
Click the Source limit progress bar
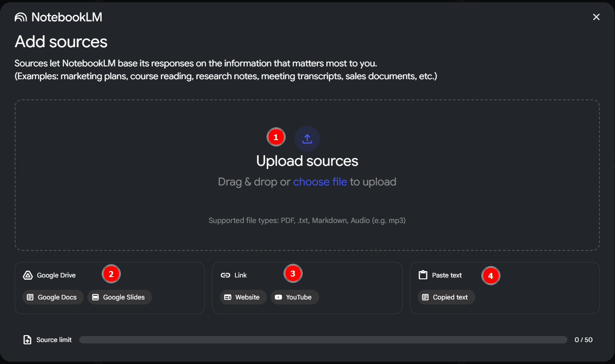tap(323, 340)
